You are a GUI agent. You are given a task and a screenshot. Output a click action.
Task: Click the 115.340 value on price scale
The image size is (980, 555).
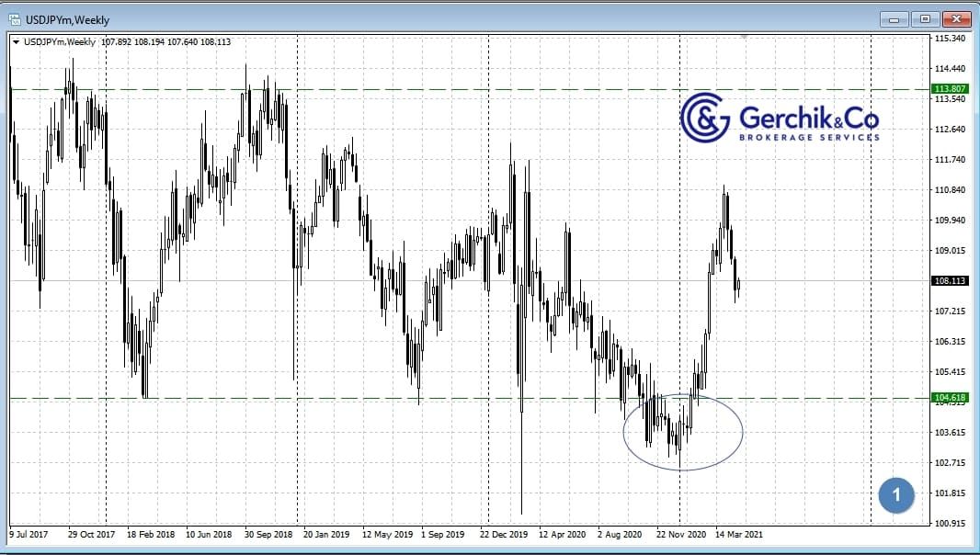(x=950, y=39)
